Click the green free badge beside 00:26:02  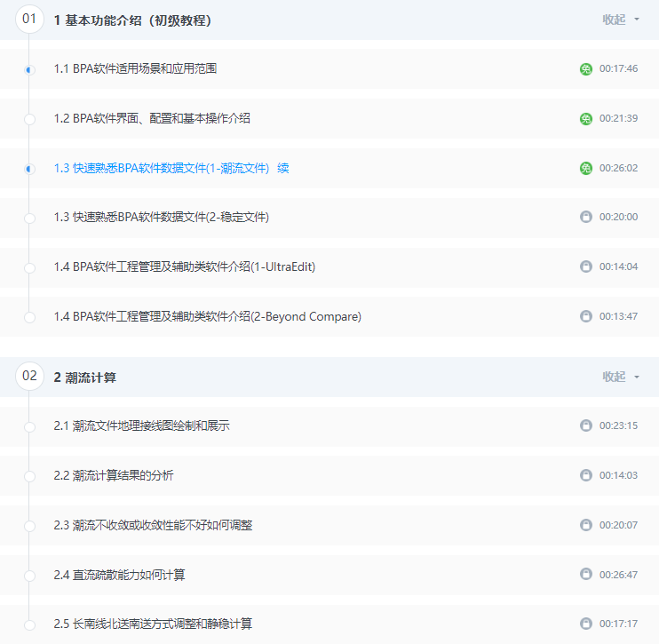click(x=586, y=168)
